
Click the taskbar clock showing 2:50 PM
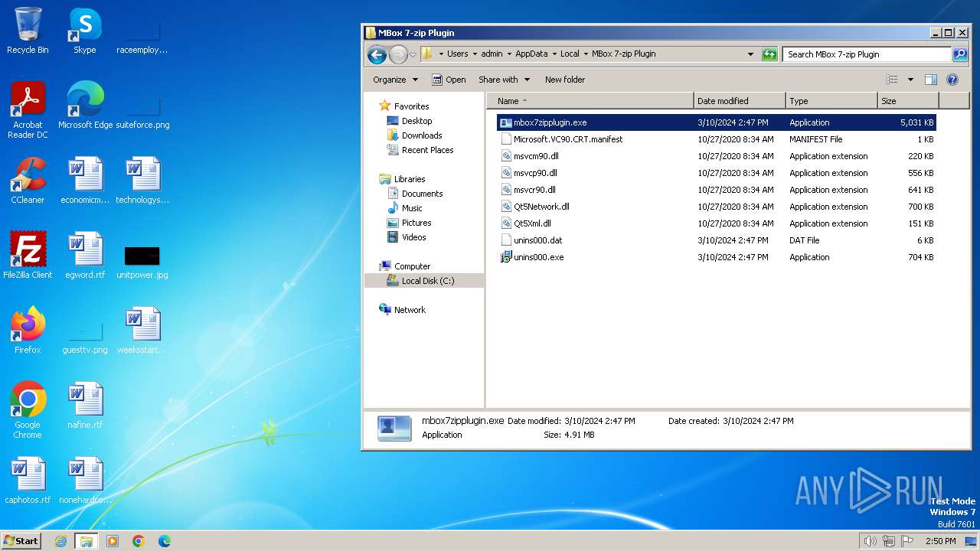pyautogui.click(x=940, y=541)
